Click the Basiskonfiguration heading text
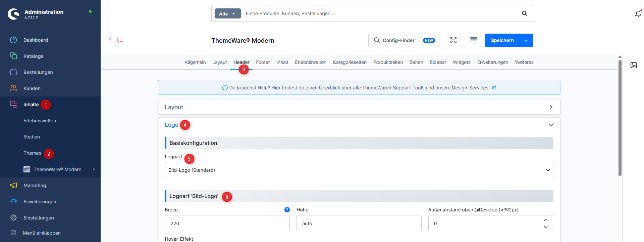Viewport: 644px width, 242px height. 193,143
